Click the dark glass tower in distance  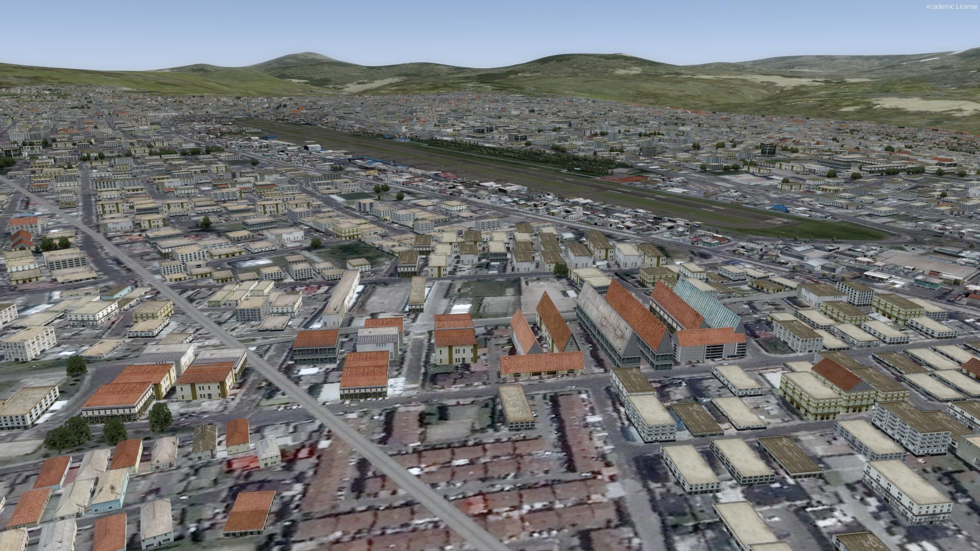tap(767, 149)
